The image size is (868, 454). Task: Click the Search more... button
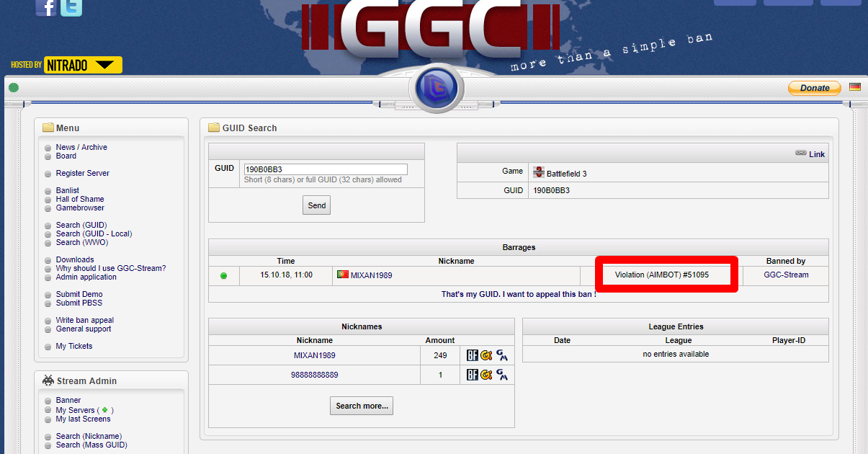tap(362, 406)
